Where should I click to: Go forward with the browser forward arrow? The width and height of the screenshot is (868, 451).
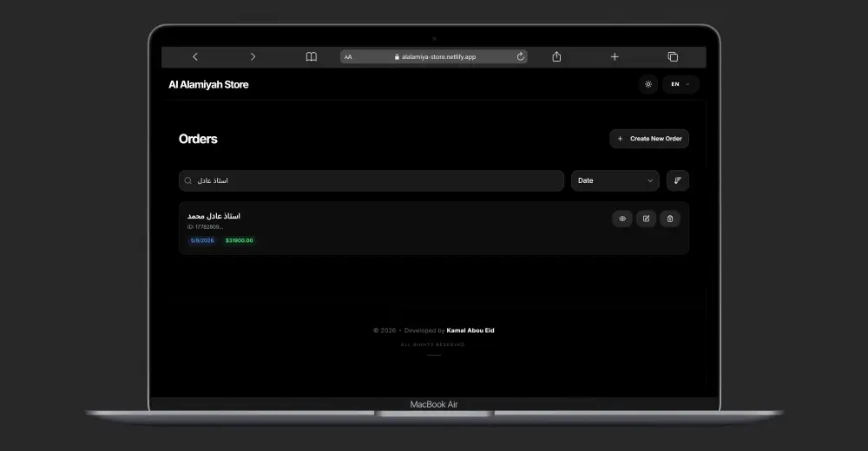253,56
